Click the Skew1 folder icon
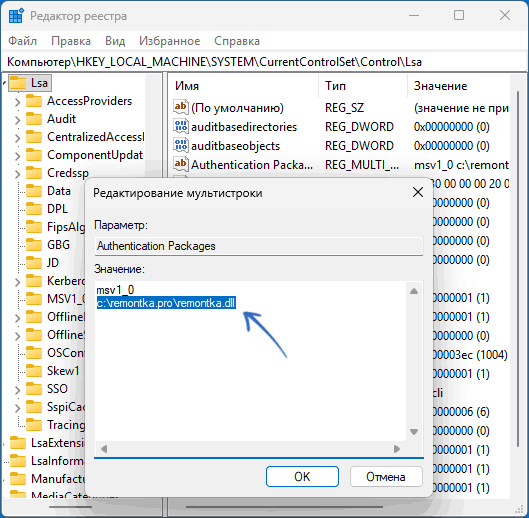The image size is (529, 518). [34, 371]
